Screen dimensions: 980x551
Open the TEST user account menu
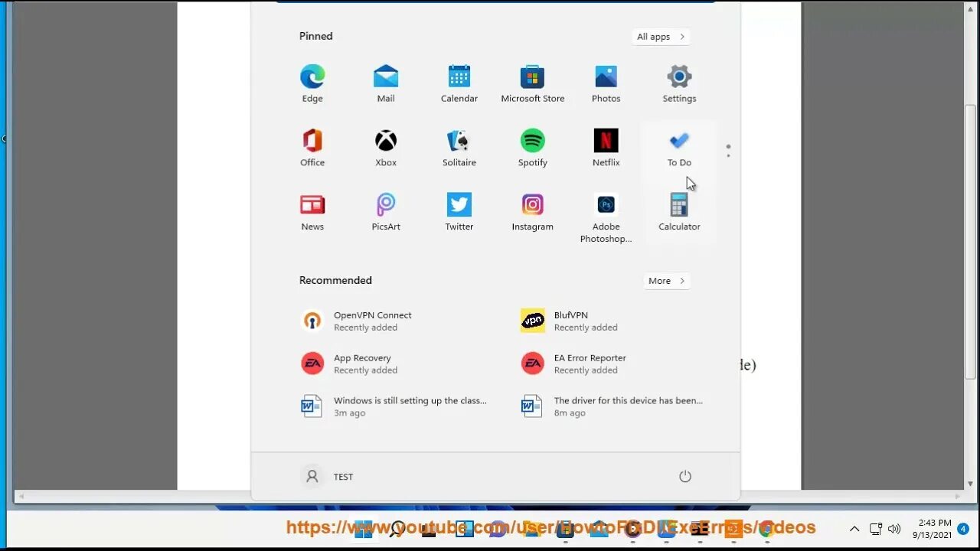(x=328, y=477)
